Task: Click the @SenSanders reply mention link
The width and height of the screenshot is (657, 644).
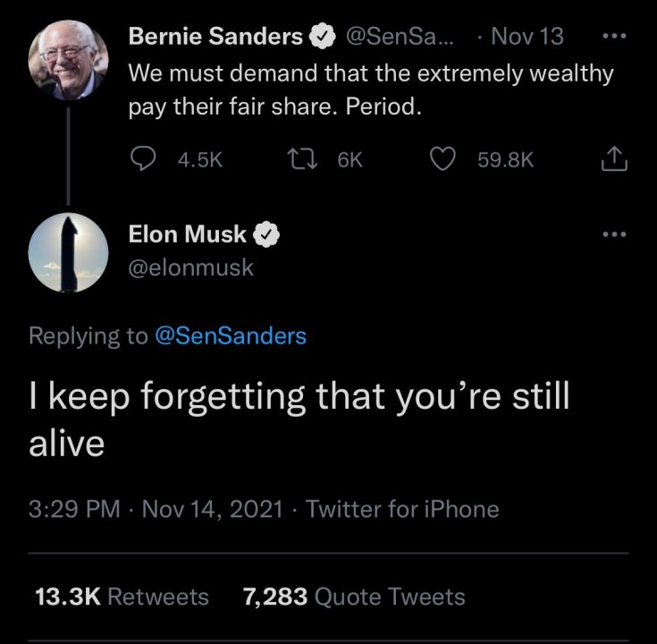Action: point(231,335)
